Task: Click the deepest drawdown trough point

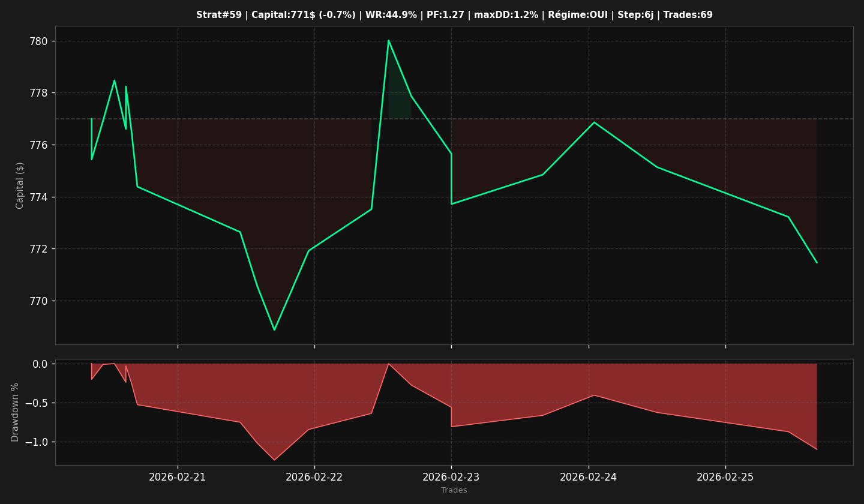Action: (x=274, y=460)
